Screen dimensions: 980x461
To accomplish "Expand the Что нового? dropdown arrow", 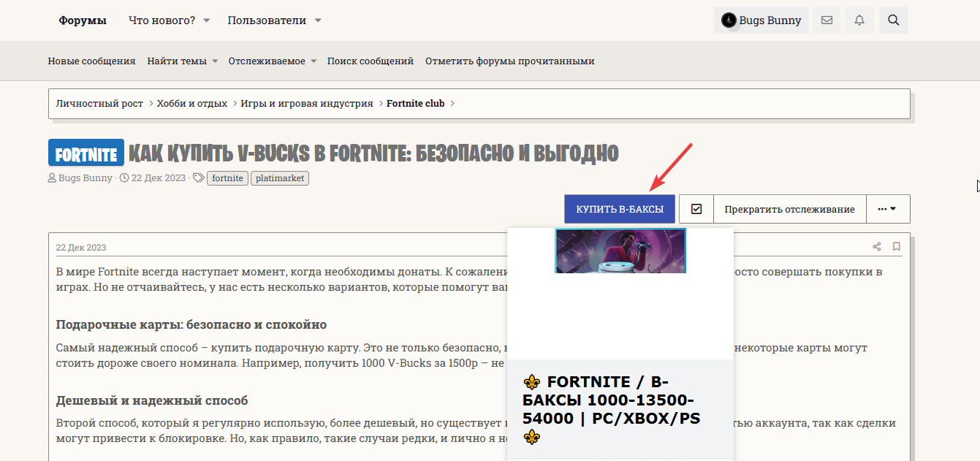I will (x=207, y=20).
